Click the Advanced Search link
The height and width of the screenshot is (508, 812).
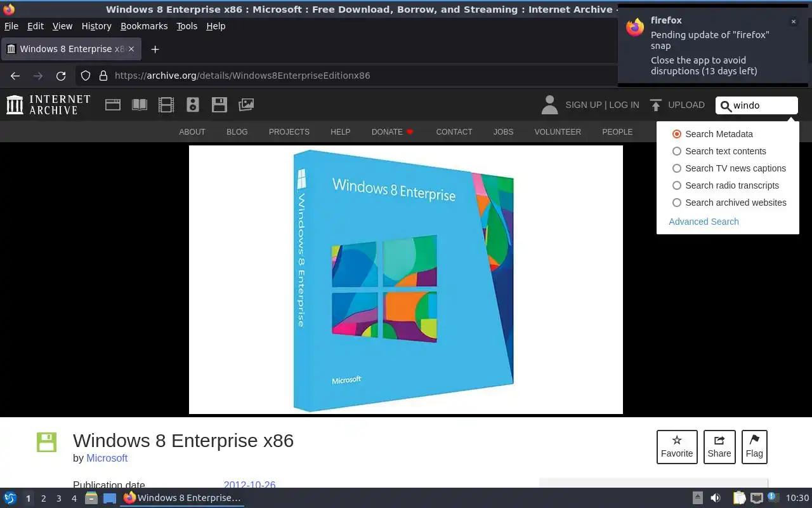pyautogui.click(x=704, y=222)
